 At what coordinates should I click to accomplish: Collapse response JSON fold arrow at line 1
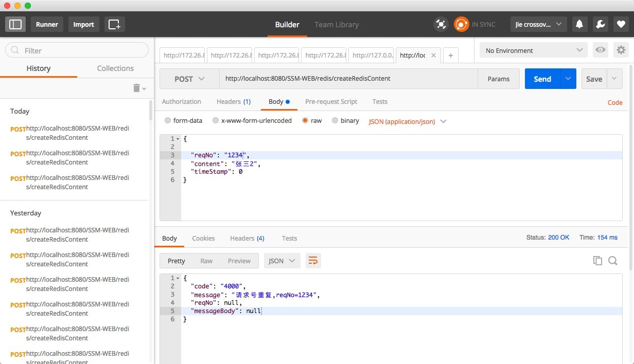(178, 278)
